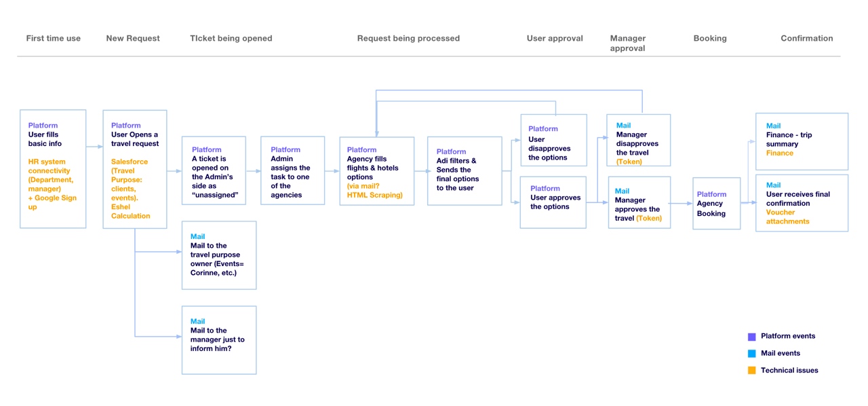This screenshot has width=868, height=406.
Task: Select the "Manager approval" stage heading
Action: 628,43
